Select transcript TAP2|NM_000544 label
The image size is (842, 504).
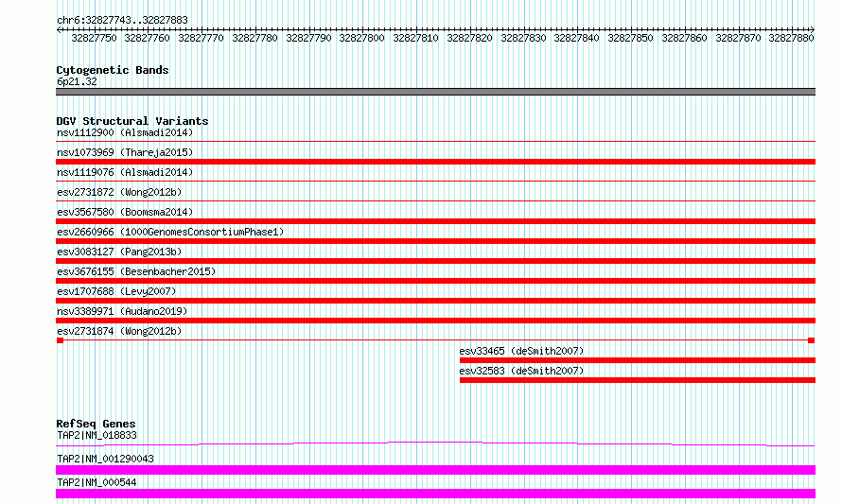click(96, 482)
